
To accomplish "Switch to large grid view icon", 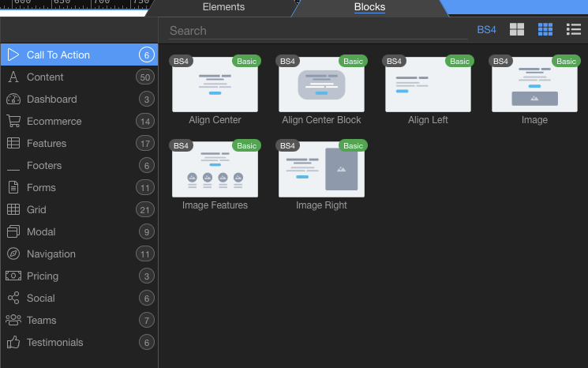I will (517, 30).
